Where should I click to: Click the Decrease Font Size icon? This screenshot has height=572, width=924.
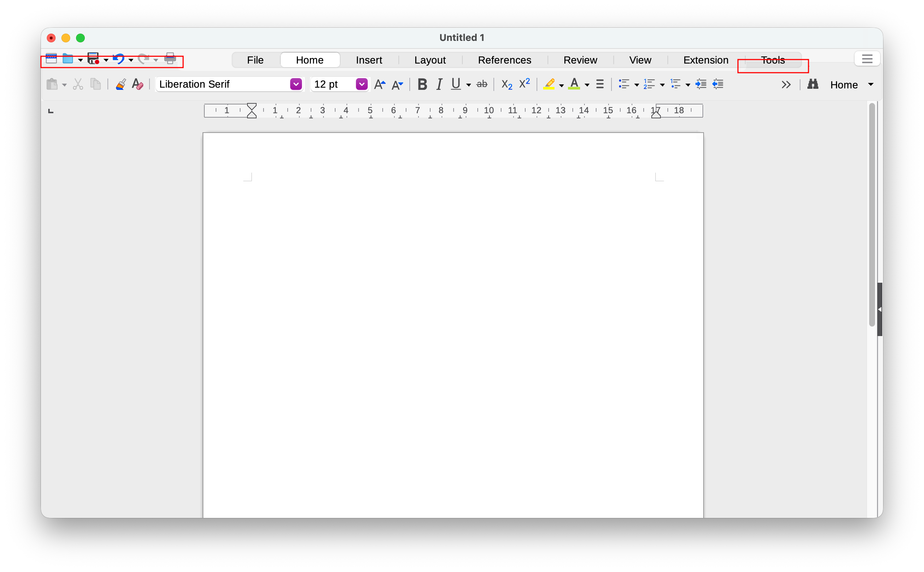(x=397, y=84)
